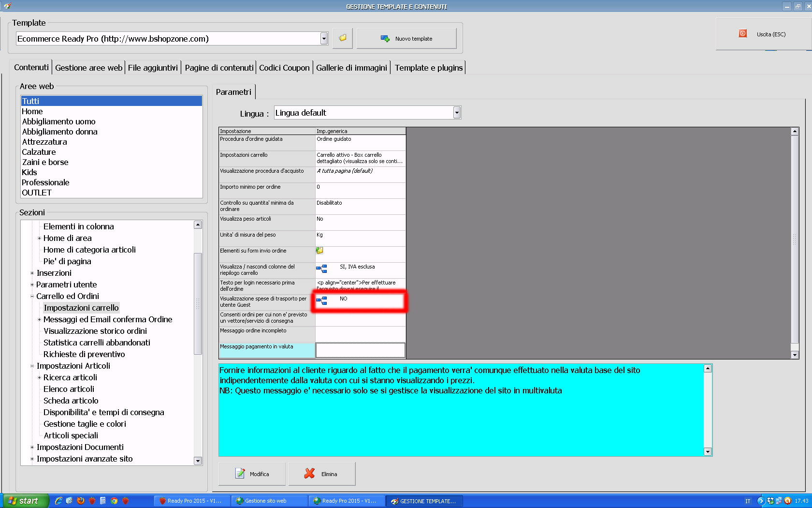This screenshot has height=508, width=812.
Task: Open the Lingua dropdown arrow
Action: [457, 113]
